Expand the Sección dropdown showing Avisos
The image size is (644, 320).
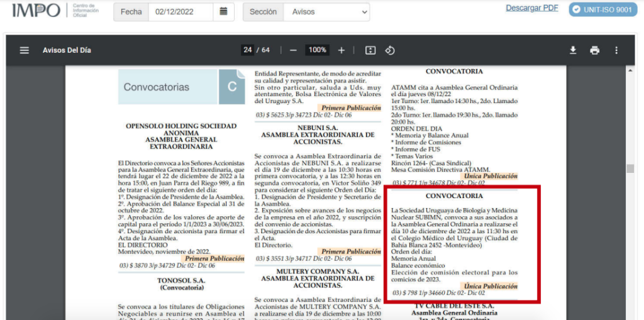(326, 12)
